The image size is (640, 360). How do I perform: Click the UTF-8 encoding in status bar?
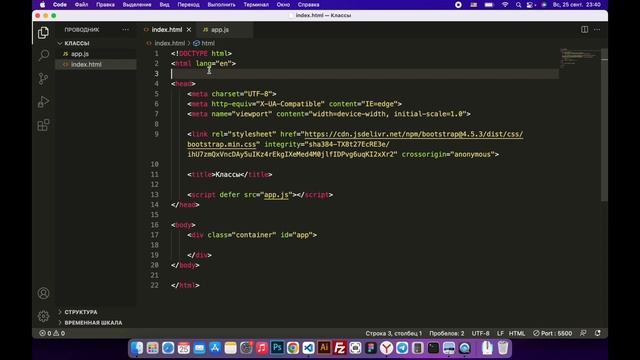[480, 333]
